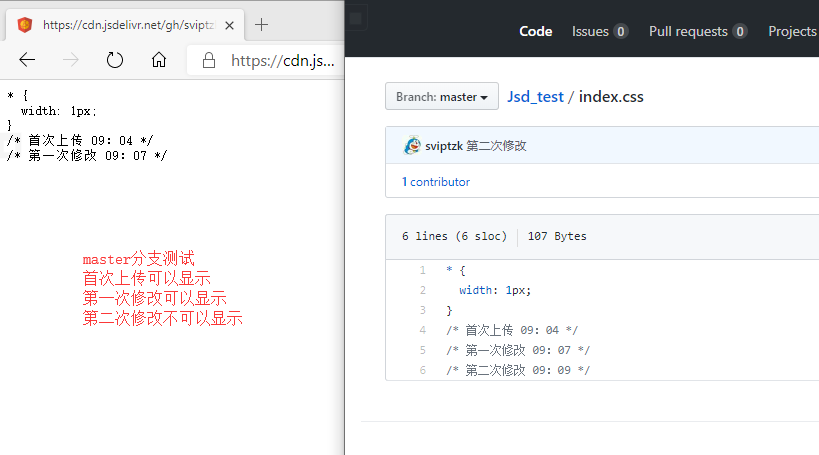Open the Projects tab
Image resolution: width=819 pixels, height=455 pixels.
[x=791, y=31]
